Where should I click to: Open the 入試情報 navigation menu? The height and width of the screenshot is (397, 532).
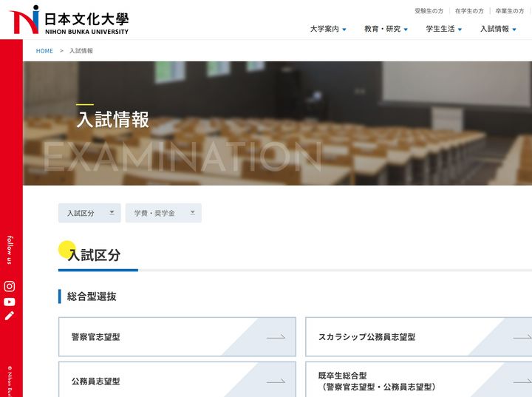coord(498,29)
